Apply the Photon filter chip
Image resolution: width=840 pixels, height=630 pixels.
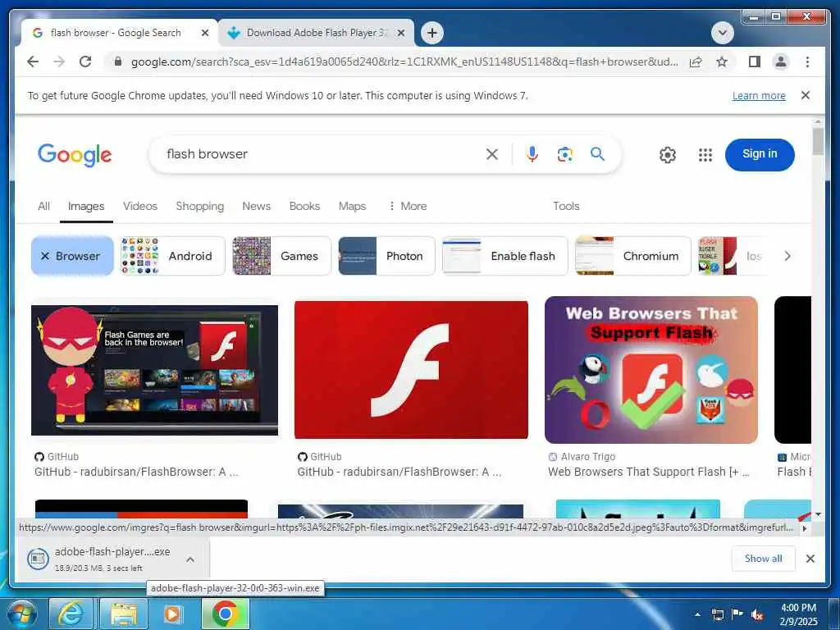pos(387,256)
